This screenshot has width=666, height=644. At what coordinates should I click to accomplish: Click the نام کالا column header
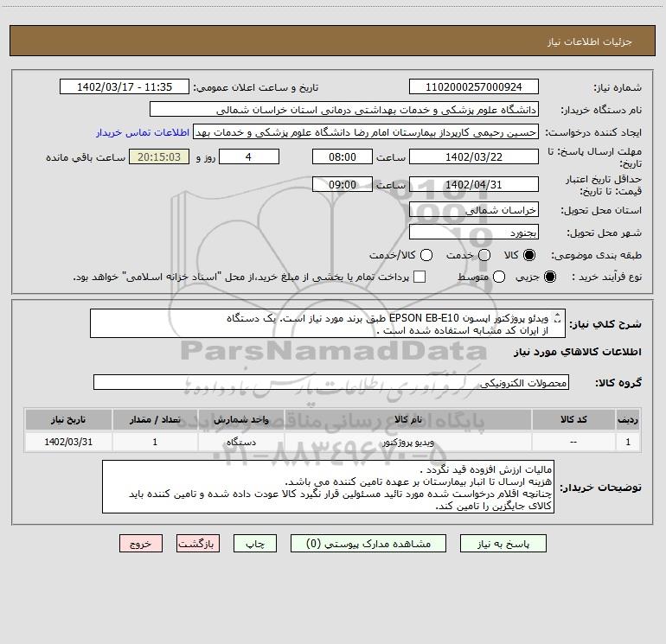(x=407, y=419)
